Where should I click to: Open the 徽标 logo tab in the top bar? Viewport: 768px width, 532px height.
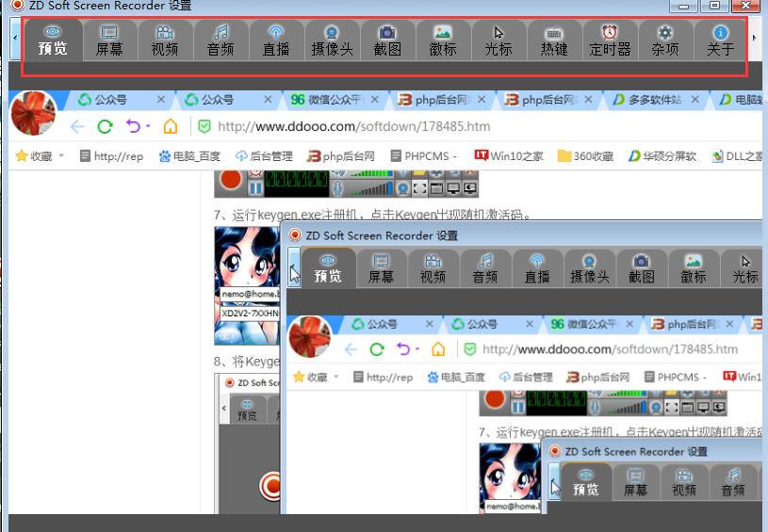[443, 40]
